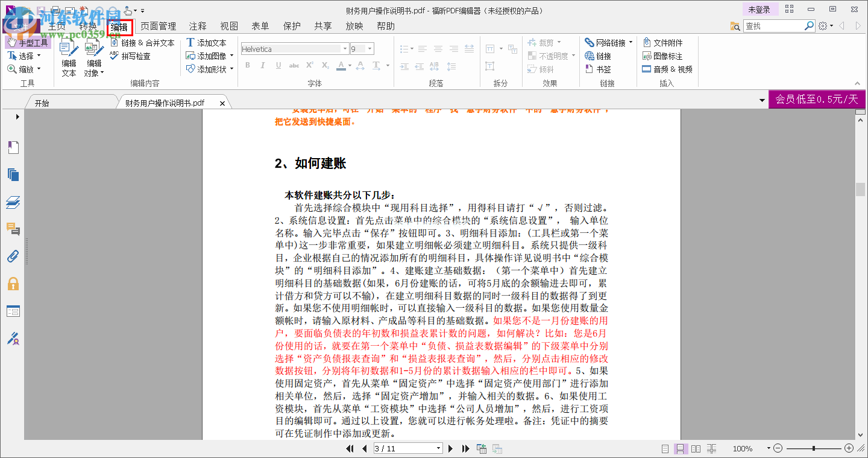Click Add Shapes (添加形状)
Screen dimensions: 868x458
(209, 69)
